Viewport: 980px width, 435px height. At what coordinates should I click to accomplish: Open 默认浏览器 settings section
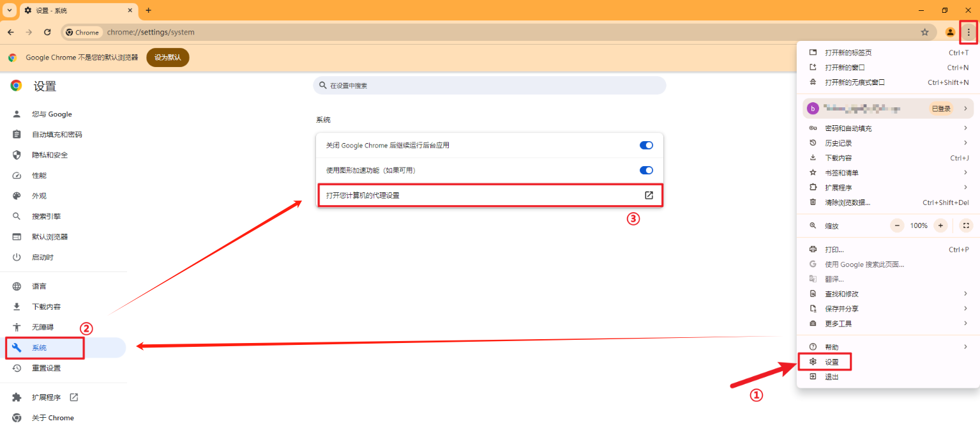[x=64, y=237]
